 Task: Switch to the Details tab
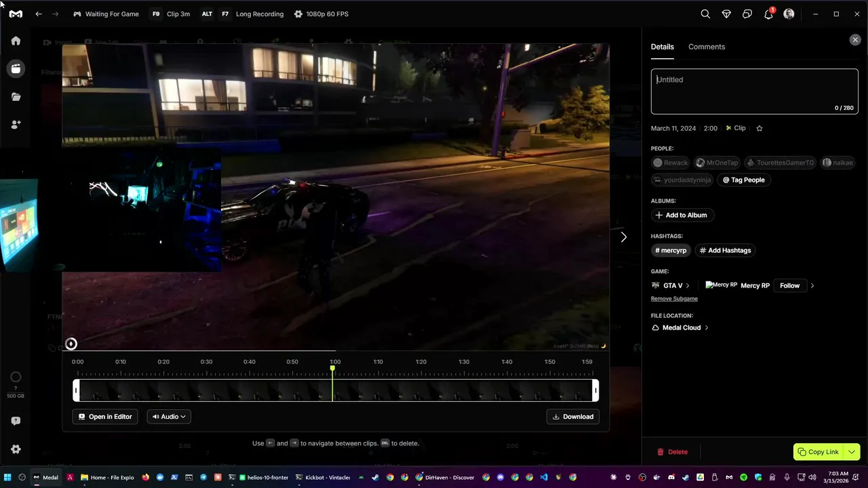pyautogui.click(x=663, y=47)
